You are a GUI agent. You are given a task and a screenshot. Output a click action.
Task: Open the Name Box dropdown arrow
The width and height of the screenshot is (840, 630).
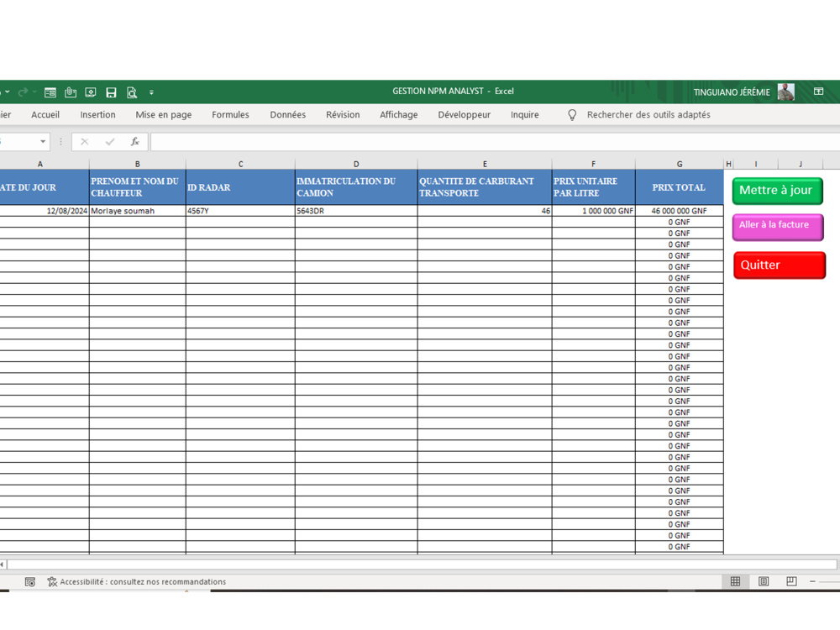[x=43, y=141]
